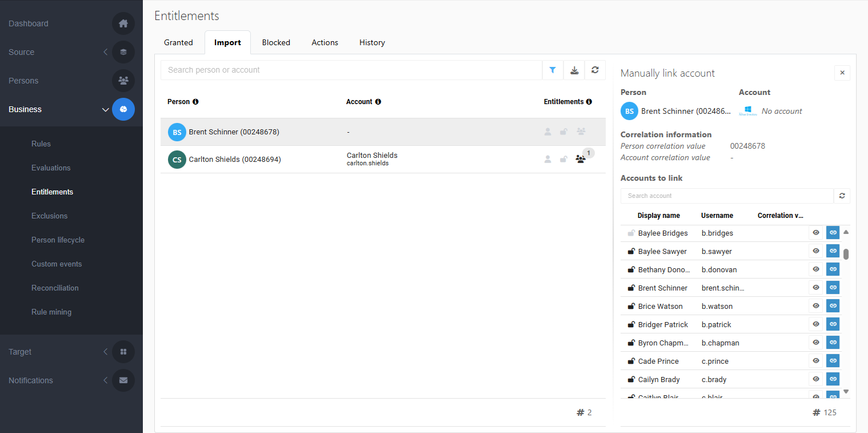Refresh the accounts to link list
The height and width of the screenshot is (433, 868).
[x=842, y=196]
